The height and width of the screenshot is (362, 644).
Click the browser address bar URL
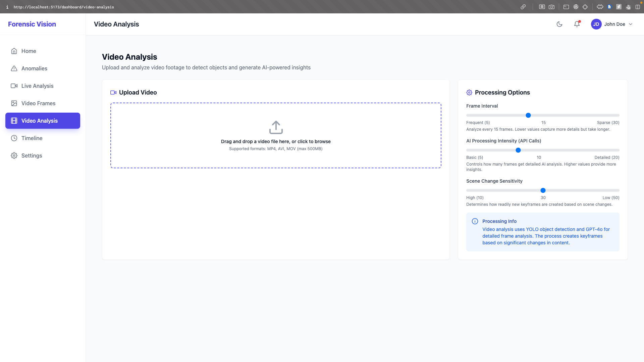point(64,7)
